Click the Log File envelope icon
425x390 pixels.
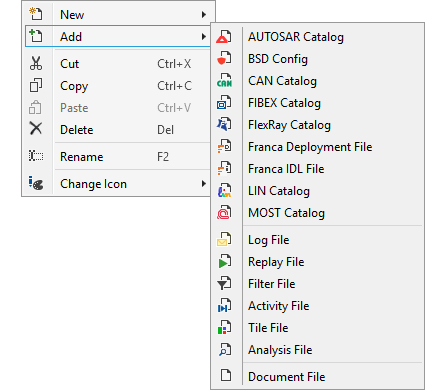(224, 240)
